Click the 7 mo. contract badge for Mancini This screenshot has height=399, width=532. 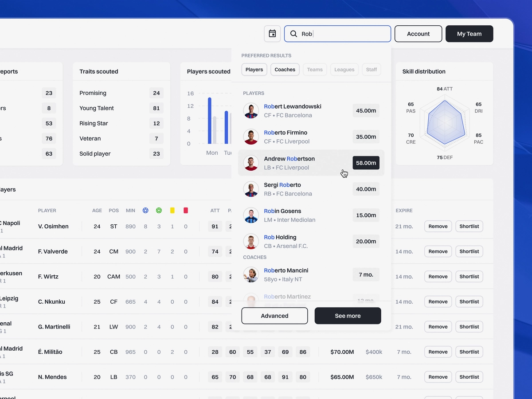pos(366,274)
